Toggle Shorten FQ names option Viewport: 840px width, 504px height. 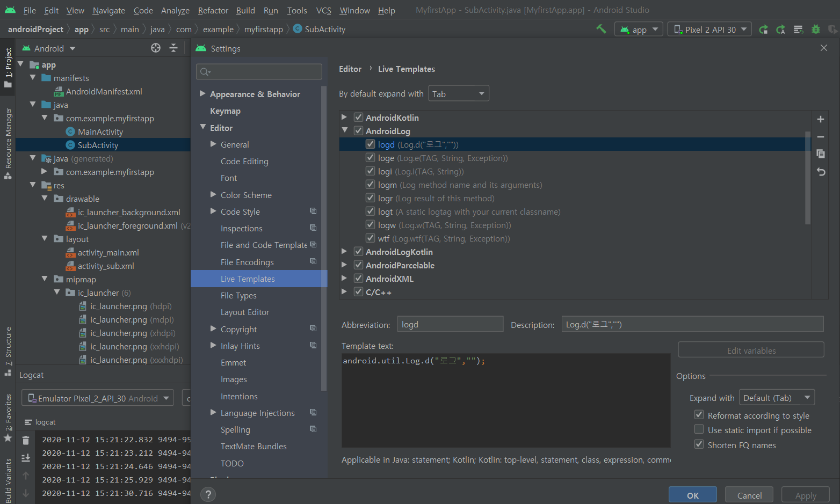point(699,444)
